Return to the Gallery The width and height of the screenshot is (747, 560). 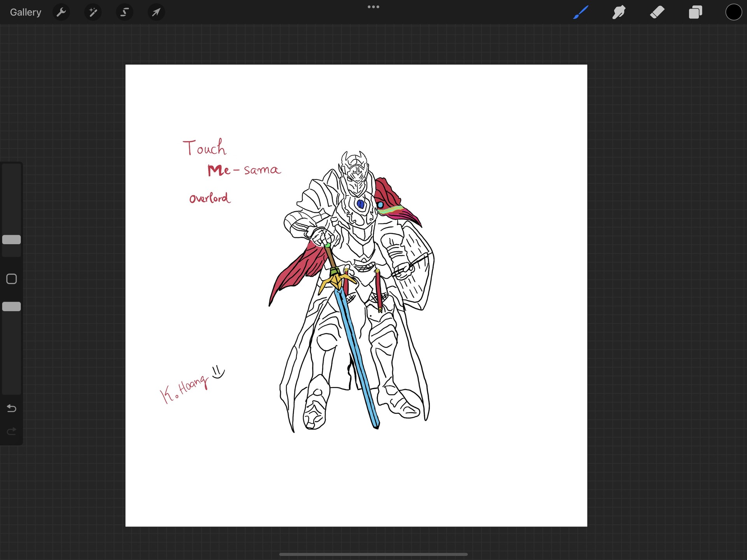pyautogui.click(x=25, y=12)
